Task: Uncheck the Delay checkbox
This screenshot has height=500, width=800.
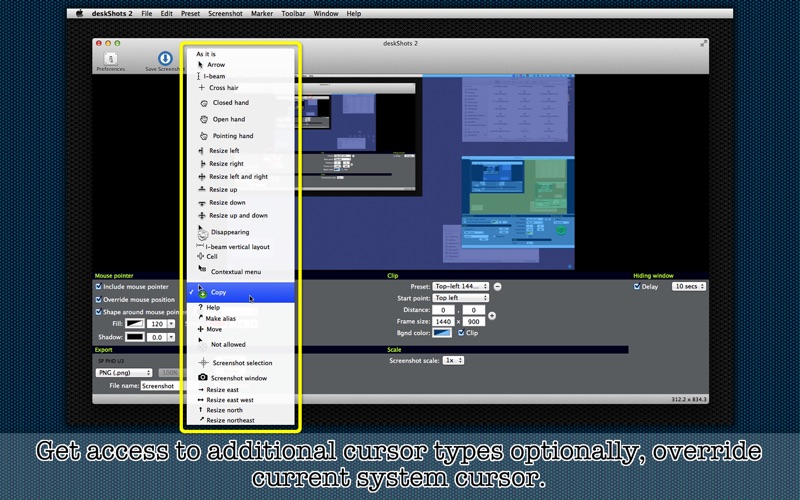Action: click(x=637, y=286)
